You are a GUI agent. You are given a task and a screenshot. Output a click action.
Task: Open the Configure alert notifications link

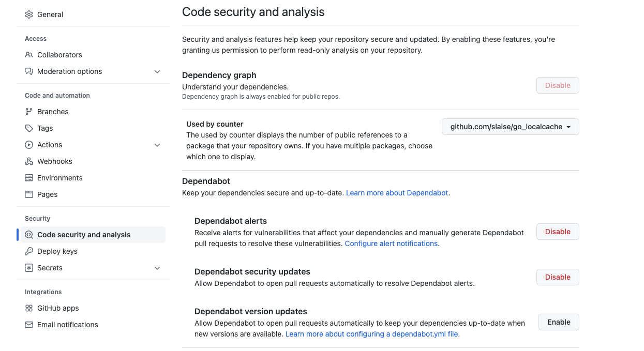tap(391, 243)
